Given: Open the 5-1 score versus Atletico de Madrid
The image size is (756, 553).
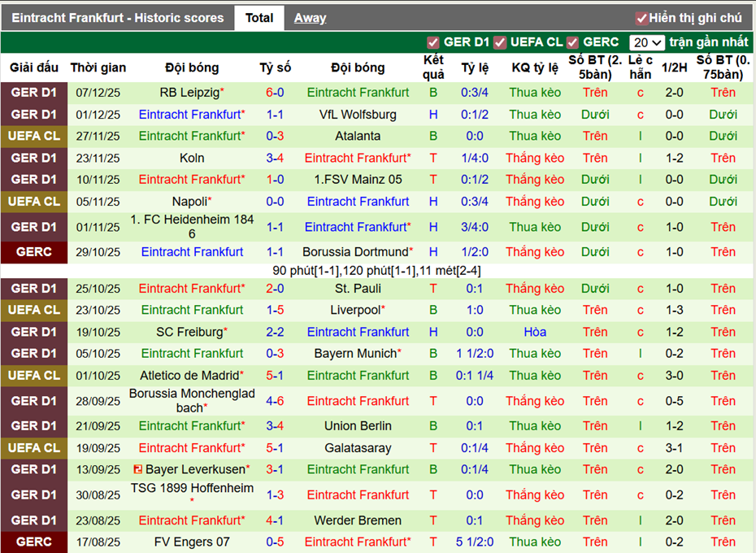Looking at the screenshot, I should coord(275,376).
